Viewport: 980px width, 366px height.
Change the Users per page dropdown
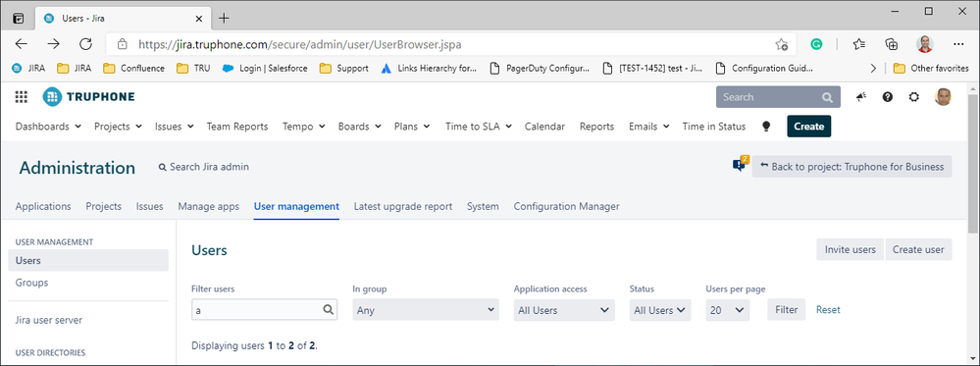728,310
